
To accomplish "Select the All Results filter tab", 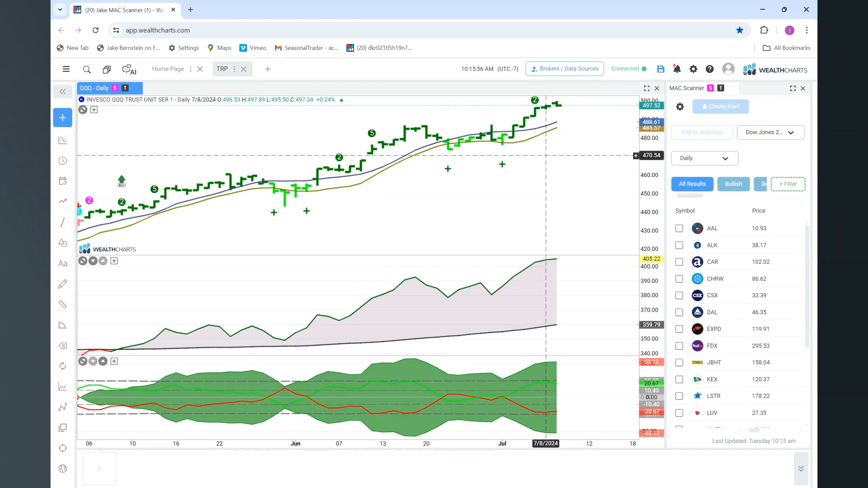I will coord(692,184).
